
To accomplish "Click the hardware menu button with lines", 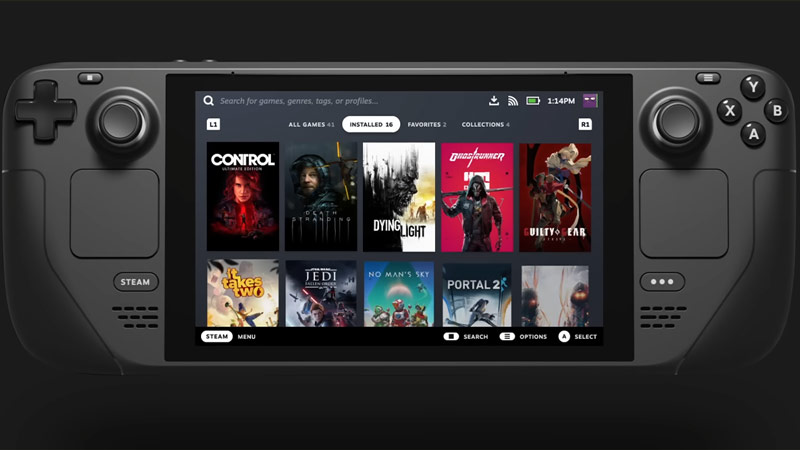I will coord(708,78).
